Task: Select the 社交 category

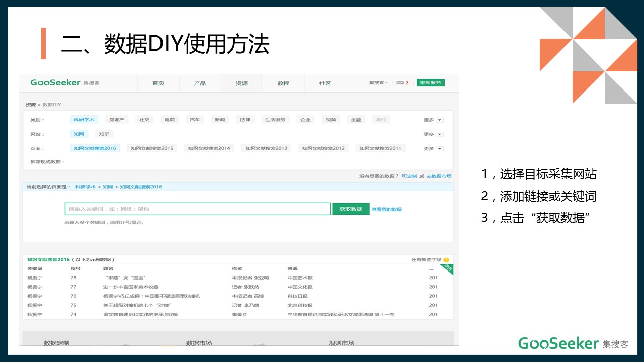Action: point(144,120)
